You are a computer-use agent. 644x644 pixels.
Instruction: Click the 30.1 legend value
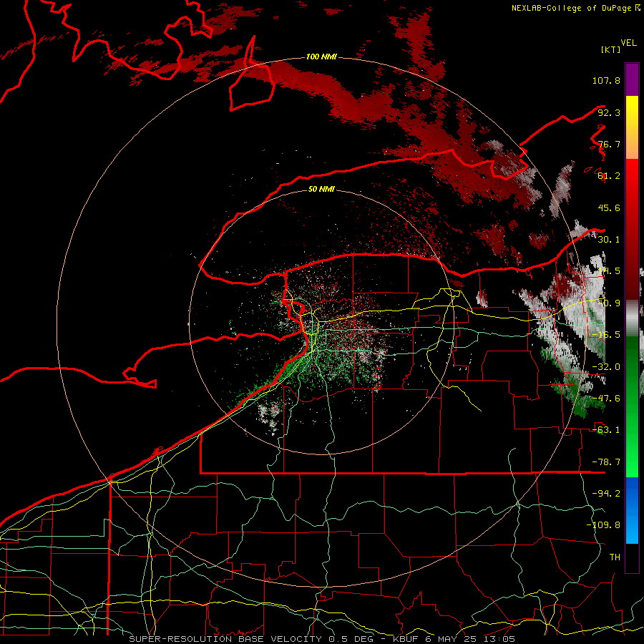tap(609, 240)
